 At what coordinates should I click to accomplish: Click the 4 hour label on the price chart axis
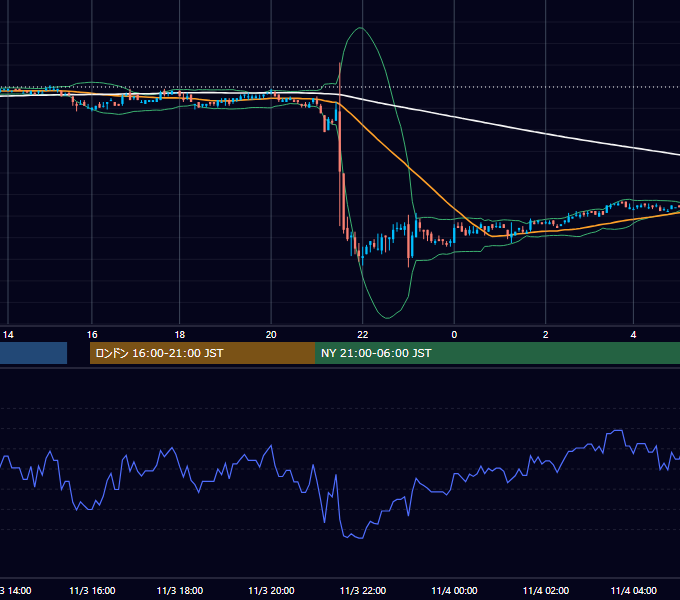(633, 335)
